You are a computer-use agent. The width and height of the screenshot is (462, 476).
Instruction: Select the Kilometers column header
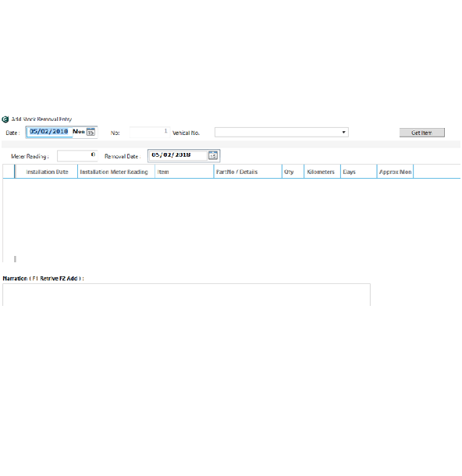(322, 172)
